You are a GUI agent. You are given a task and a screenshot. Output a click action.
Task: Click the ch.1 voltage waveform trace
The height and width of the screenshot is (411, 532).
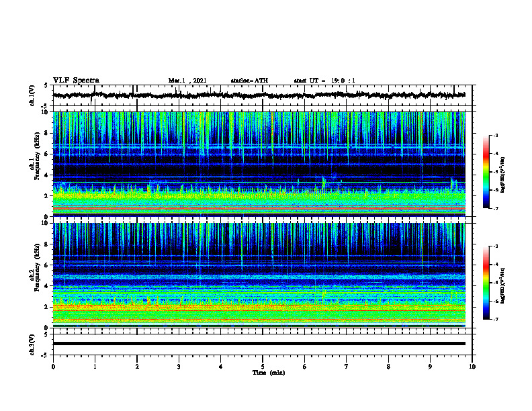tap(259, 95)
